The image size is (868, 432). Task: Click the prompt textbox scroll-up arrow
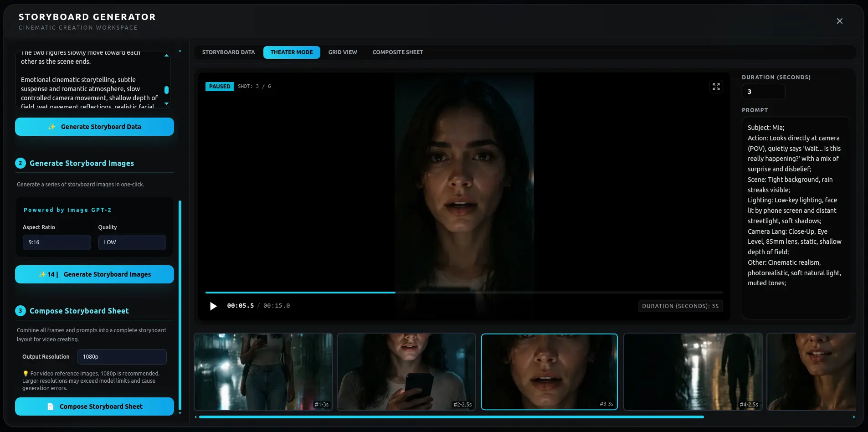click(x=166, y=56)
